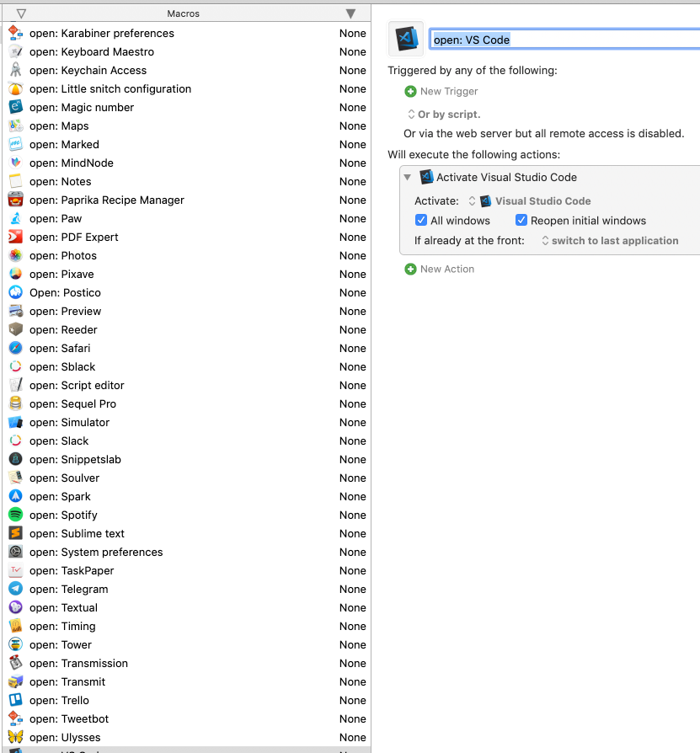Click the Paprika Recipe Manager icon
700x753 pixels.
pyautogui.click(x=16, y=200)
